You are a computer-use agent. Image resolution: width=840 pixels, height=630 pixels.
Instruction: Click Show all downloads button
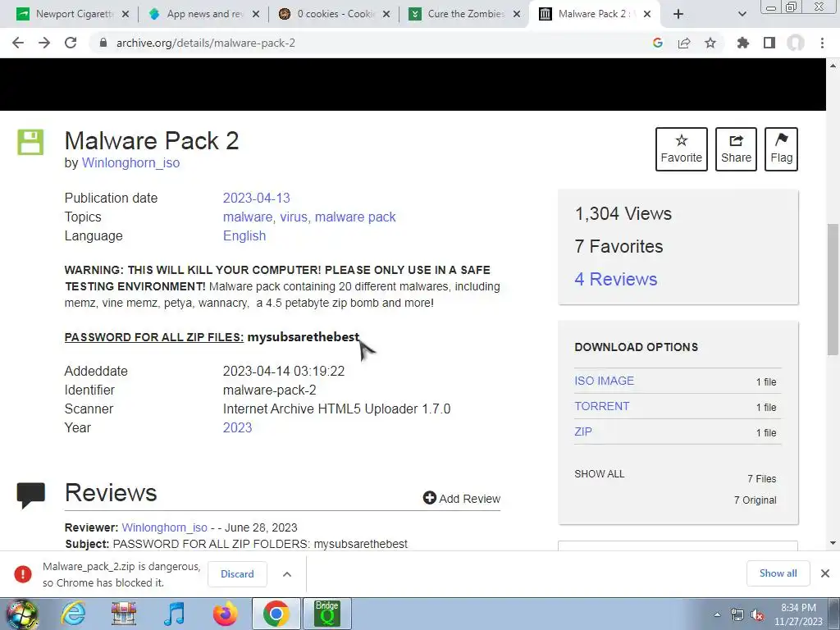(x=778, y=573)
